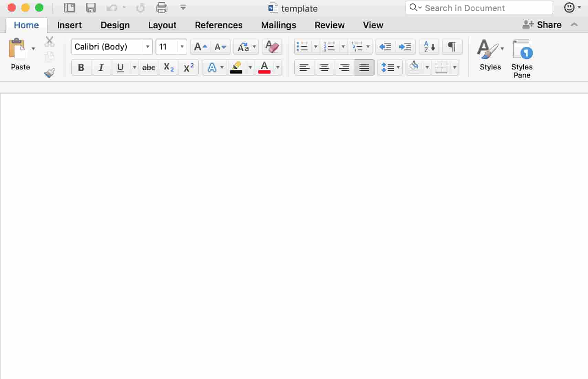This screenshot has height=379, width=588.
Task: Send feedback via the smiley icon
Action: pyautogui.click(x=569, y=7)
